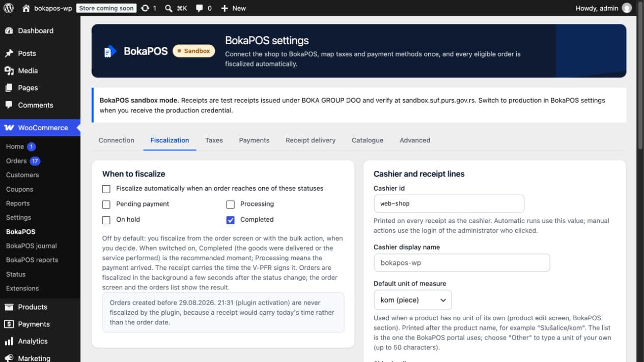
Task: Select the Fiscalization tab
Action: pos(170,140)
